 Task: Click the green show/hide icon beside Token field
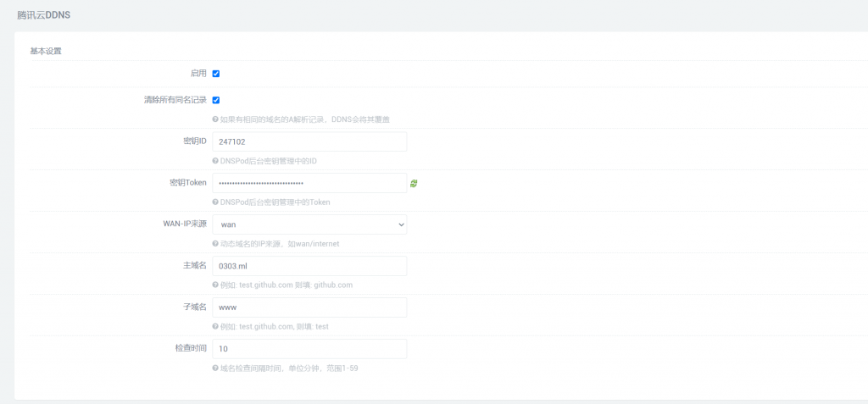pos(414,183)
